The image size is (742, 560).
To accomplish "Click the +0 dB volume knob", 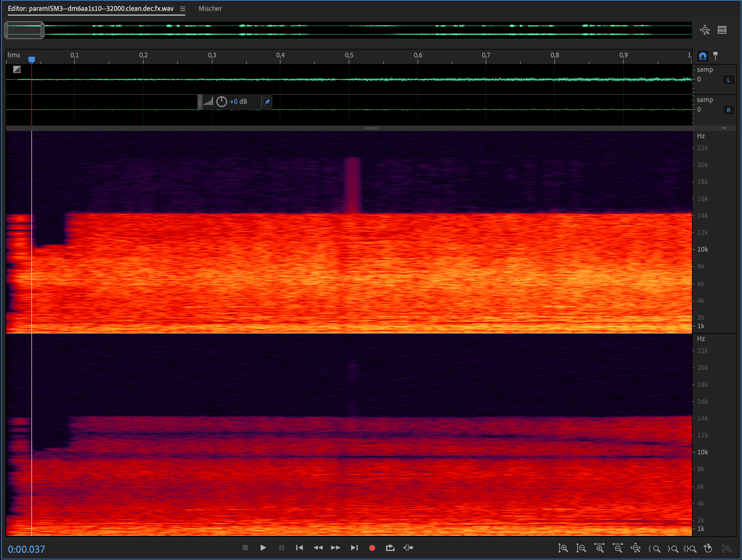I will pyautogui.click(x=221, y=102).
